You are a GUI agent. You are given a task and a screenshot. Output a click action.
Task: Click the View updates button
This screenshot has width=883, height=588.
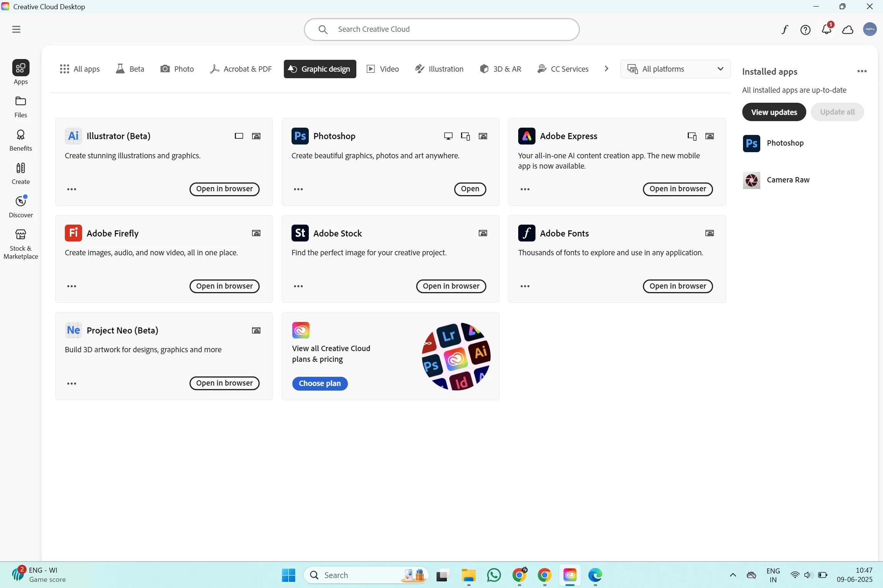pyautogui.click(x=774, y=112)
